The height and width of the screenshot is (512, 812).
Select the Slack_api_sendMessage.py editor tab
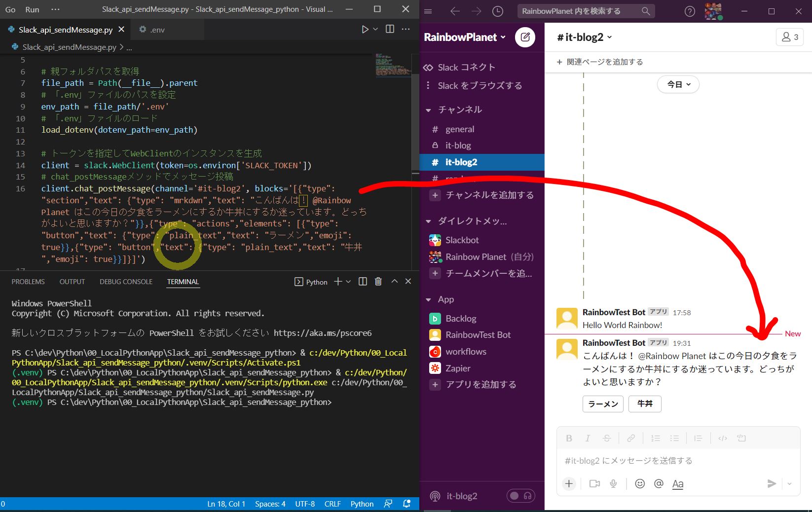pyautogui.click(x=65, y=30)
